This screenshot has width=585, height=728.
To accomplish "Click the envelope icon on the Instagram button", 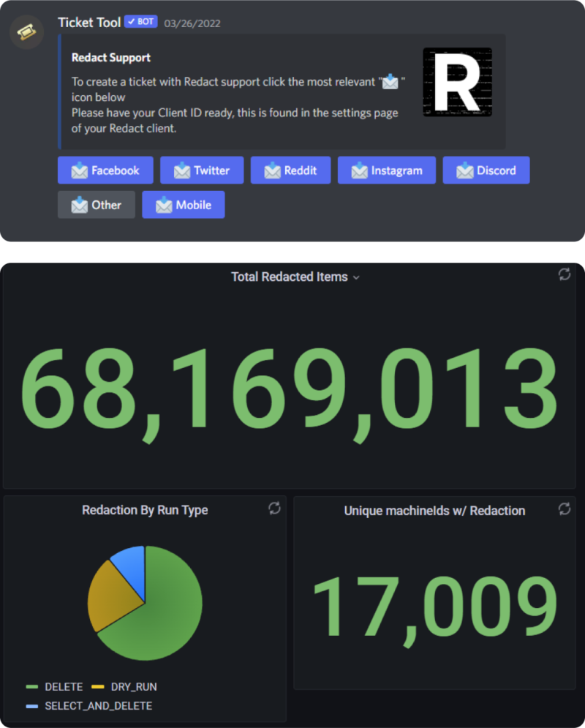I will point(359,170).
